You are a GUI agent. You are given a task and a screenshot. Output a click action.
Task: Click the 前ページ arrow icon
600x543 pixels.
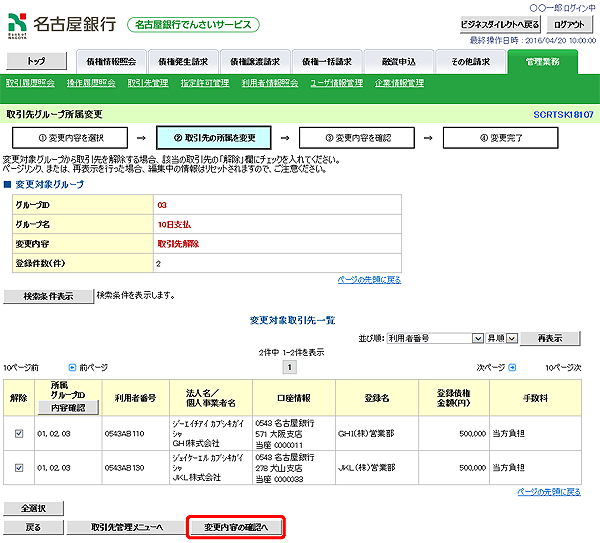[x=72, y=367]
